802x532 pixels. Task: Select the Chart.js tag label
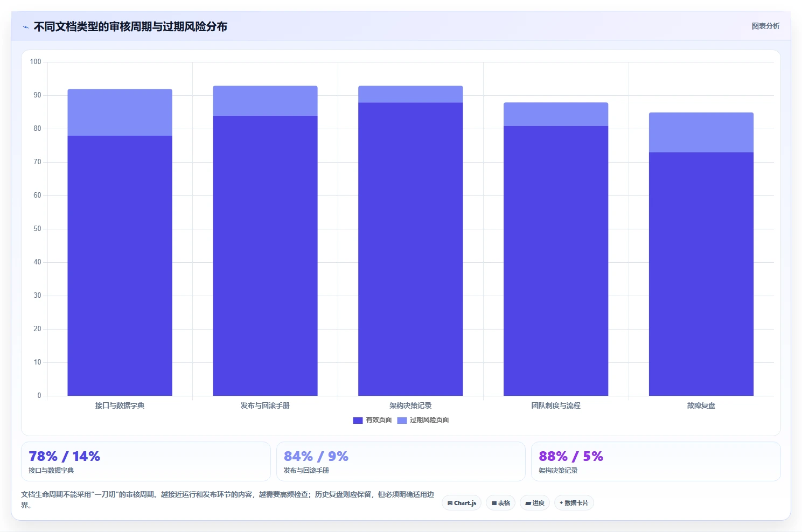[465, 503]
